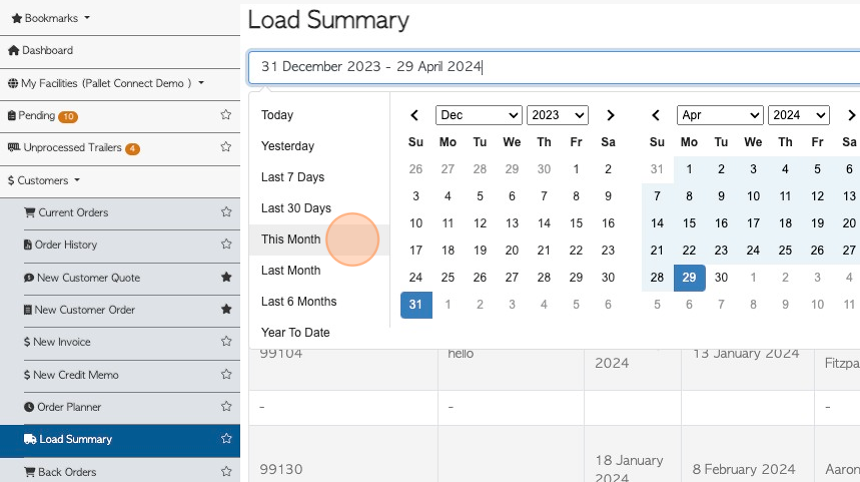
Task: Pick April 30 in right calendar
Action: pyautogui.click(x=721, y=277)
